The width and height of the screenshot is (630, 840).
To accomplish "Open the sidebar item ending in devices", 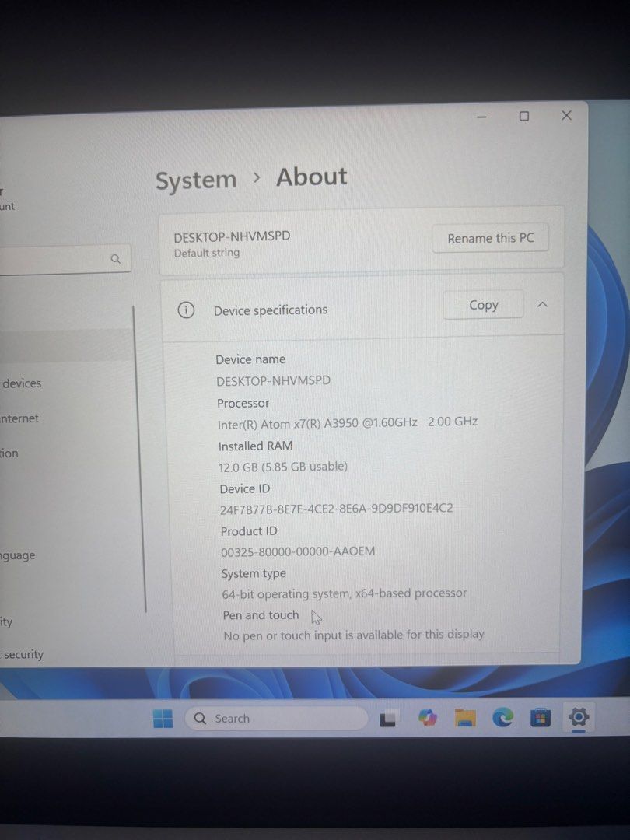I will 22,383.
